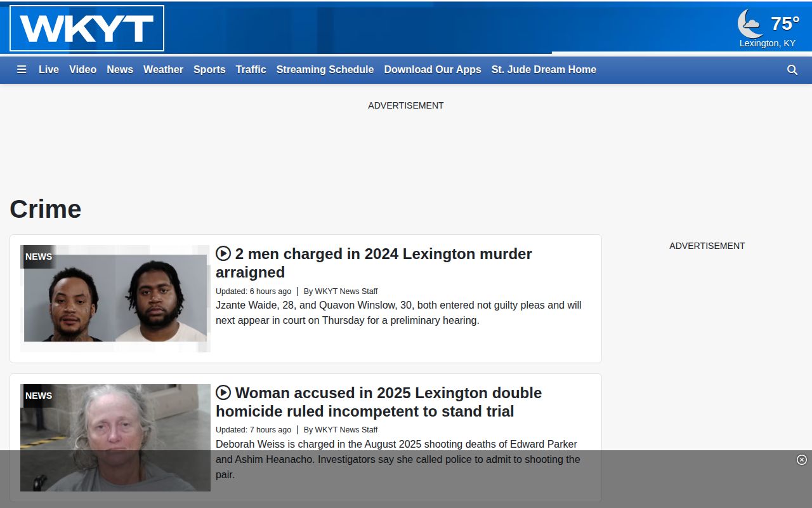Open Download Our Apps link
Image resolution: width=812 pixels, height=508 pixels.
pos(433,70)
